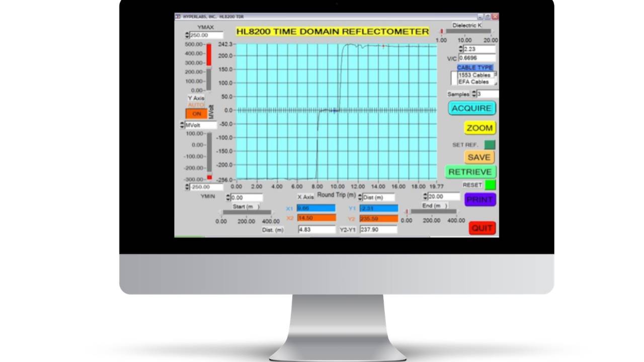Toggle the Y Axis AUTO ON switch
Image resolution: width=644 pixels, height=362 pixels.
point(196,114)
